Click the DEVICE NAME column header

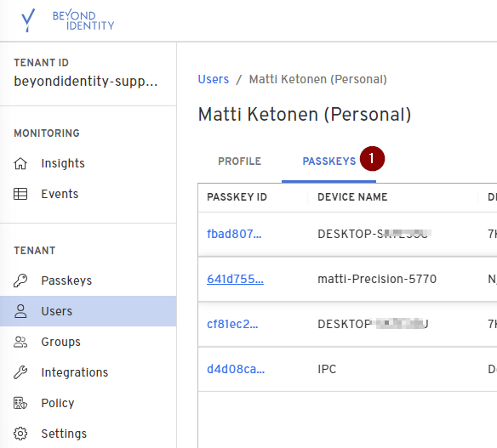pyautogui.click(x=352, y=197)
